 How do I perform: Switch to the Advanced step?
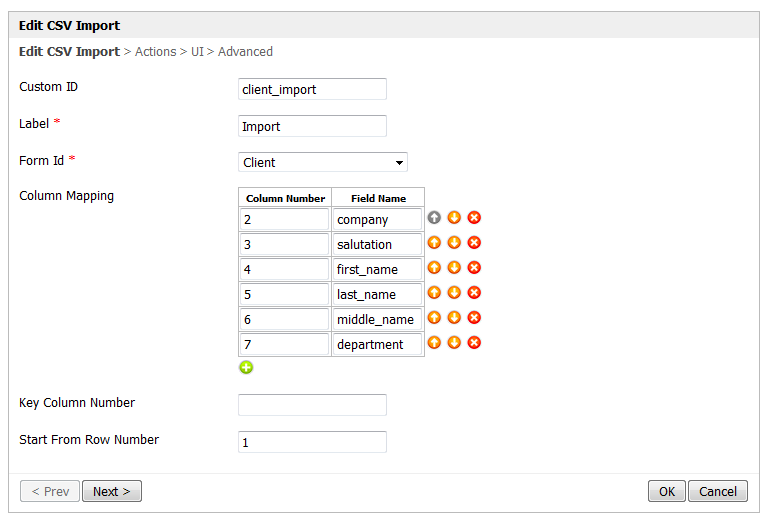click(x=245, y=51)
